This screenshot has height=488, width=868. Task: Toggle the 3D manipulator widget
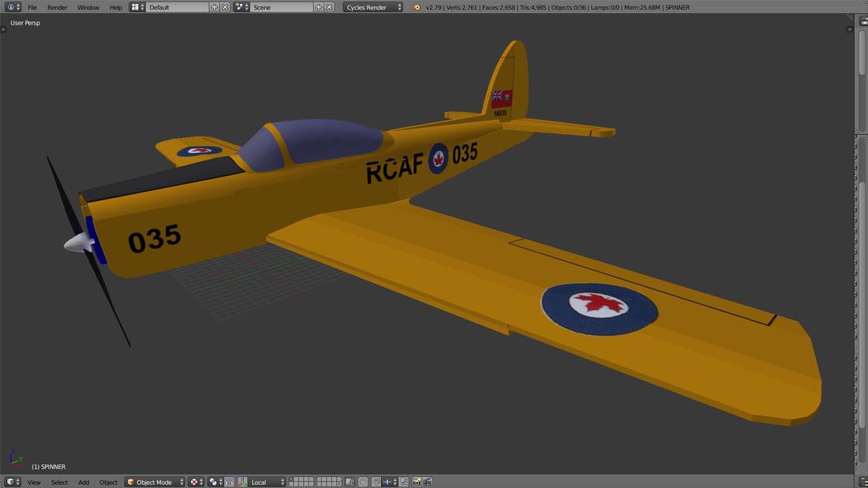230,482
